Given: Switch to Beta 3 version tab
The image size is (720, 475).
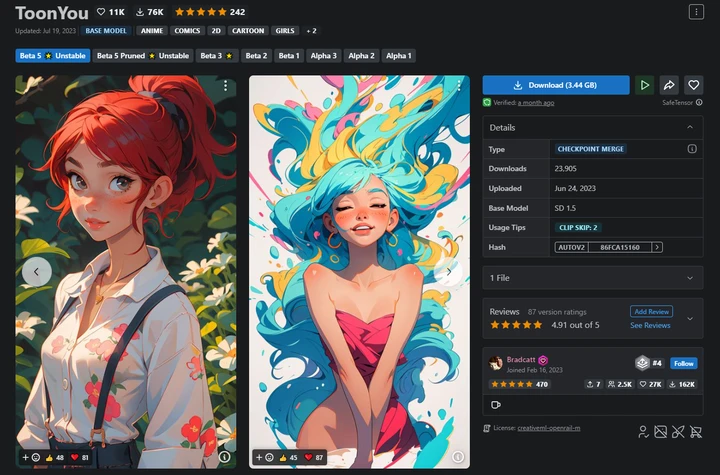Looking at the screenshot, I should (216, 56).
